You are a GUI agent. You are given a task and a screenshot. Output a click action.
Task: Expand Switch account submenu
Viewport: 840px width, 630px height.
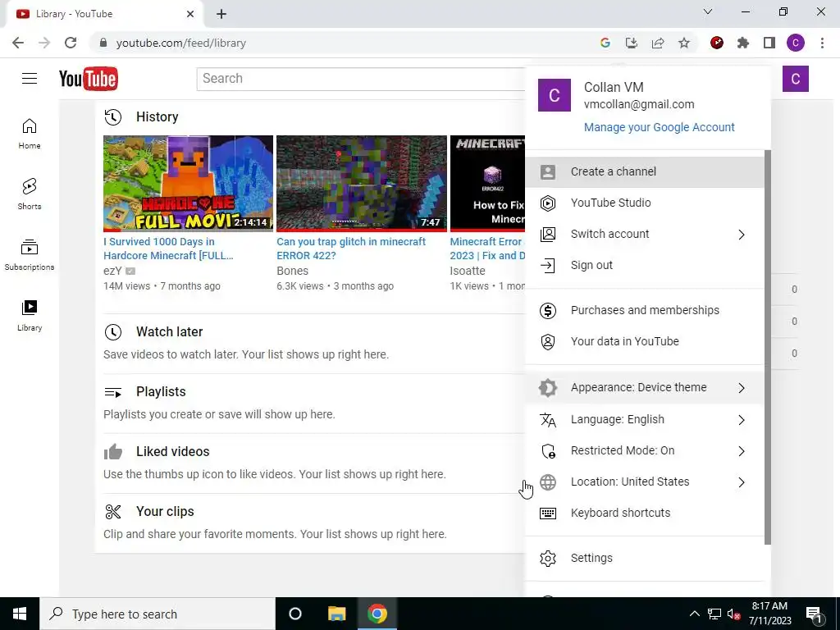(645, 234)
